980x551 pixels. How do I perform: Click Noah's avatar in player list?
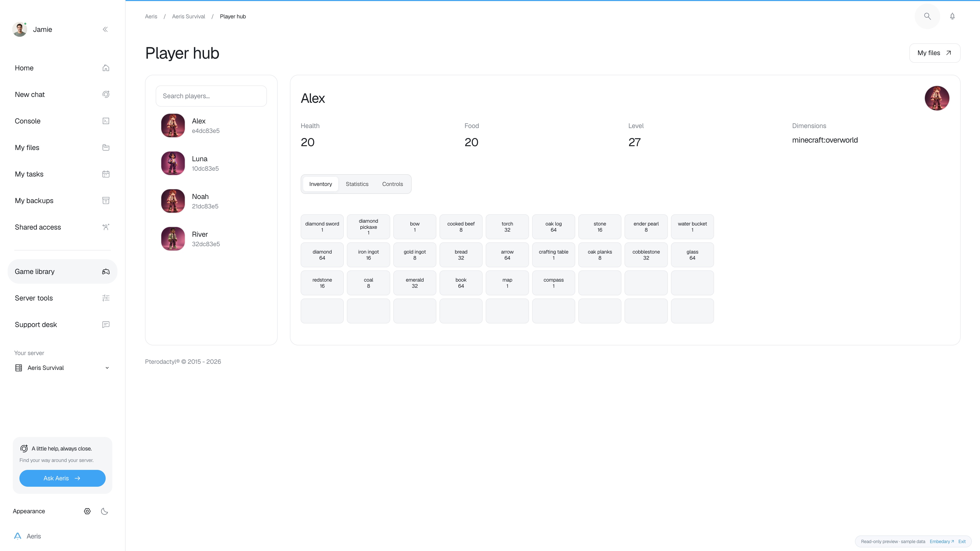point(173,201)
